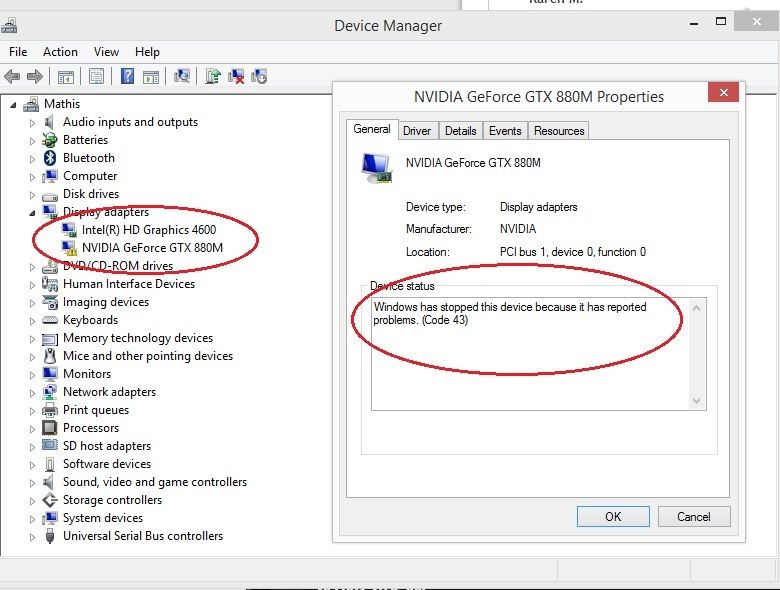Open the File menu
The image size is (780, 590).
point(18,52)
